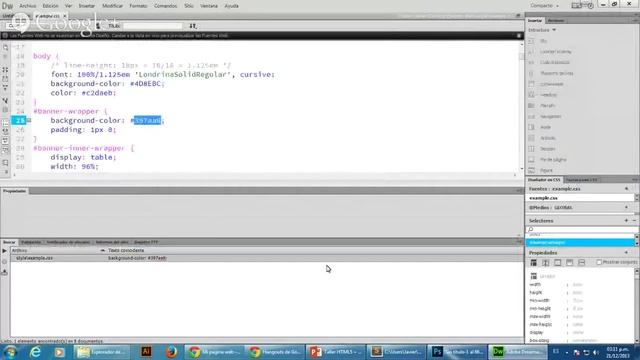The height and width of the screenshot is (360, 640).
Task: Show Text category in CSS properties
Action: click(545, 262)
